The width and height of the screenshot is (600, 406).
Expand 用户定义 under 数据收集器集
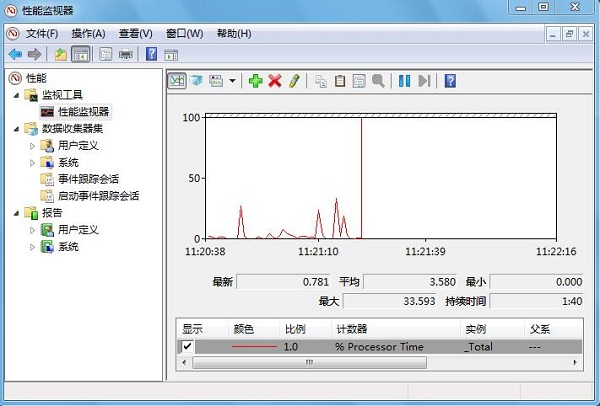(32, 145)
